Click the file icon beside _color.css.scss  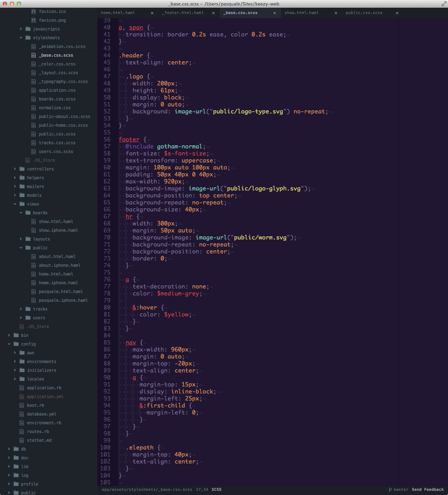click(x=34, y=64)
